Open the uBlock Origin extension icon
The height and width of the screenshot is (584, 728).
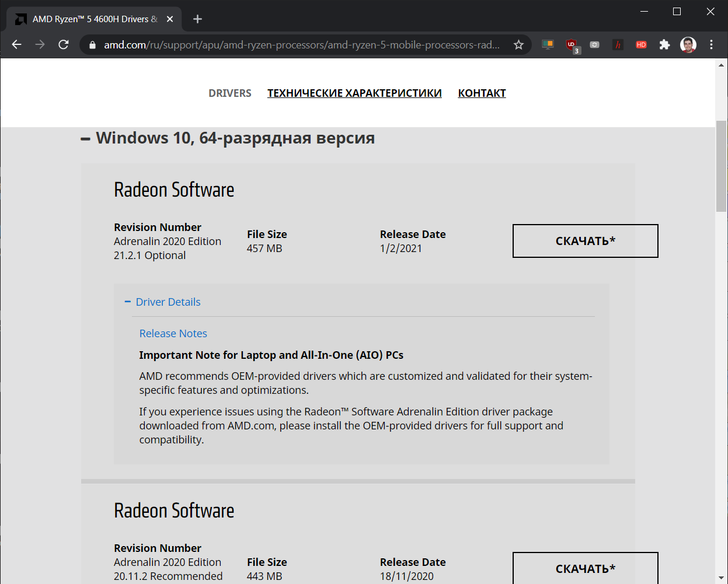(572, 45)
